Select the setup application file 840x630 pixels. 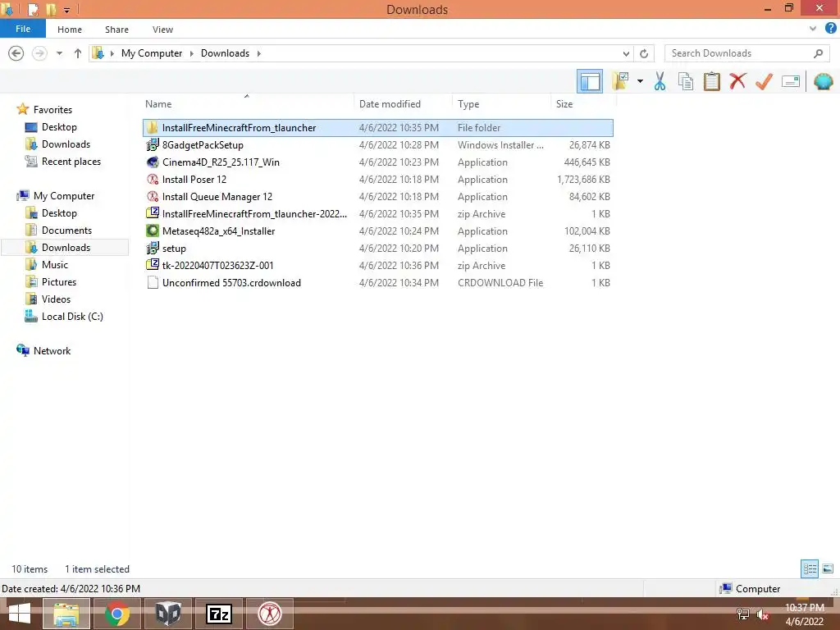click(x=377, y=248)
